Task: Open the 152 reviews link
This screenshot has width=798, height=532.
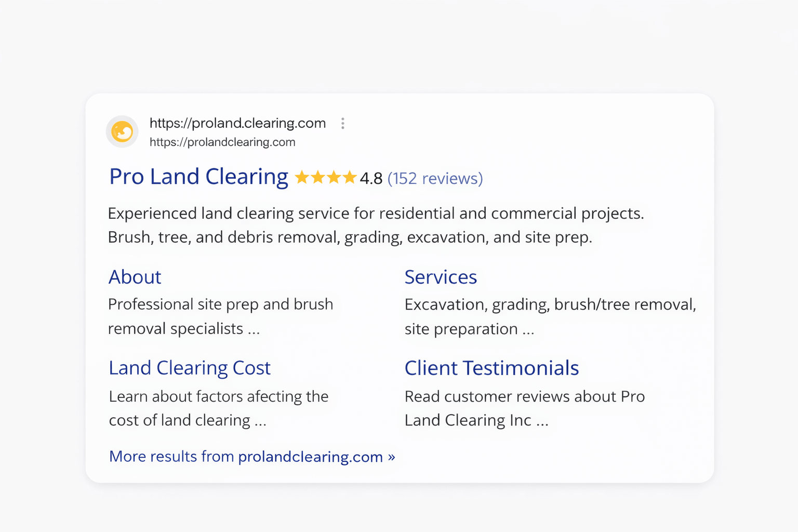Action: click(435, 178)
